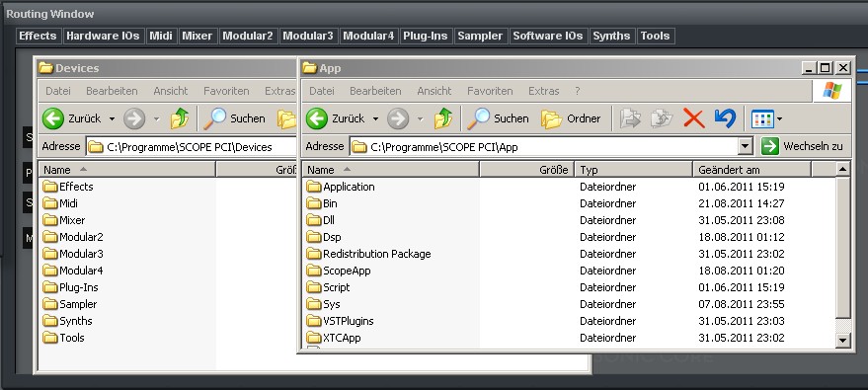Open the Ansicht menu in App window

tap(434, 91)
